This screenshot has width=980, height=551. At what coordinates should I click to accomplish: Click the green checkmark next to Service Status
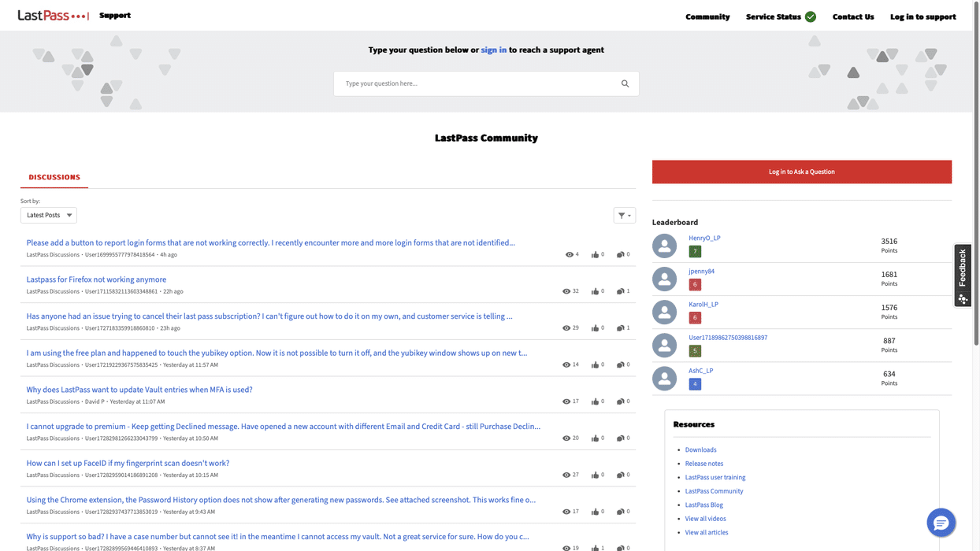pyautogui.click(x=810, y=16)
